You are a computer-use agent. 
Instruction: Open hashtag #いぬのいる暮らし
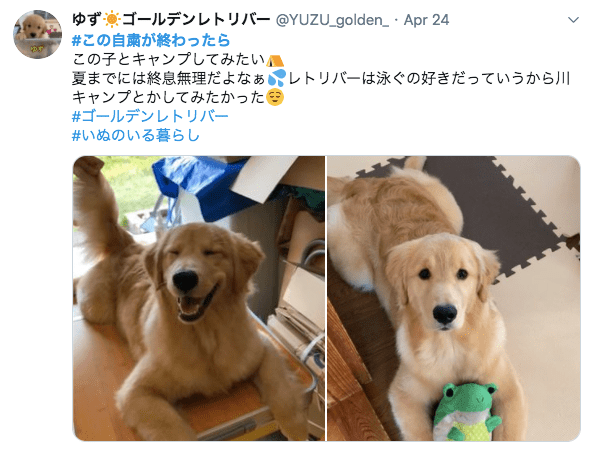[x=136, y=135]
